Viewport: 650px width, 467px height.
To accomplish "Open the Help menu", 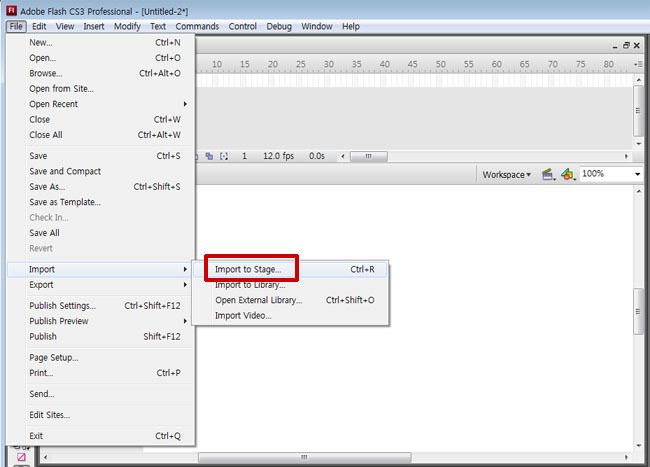I will pyautogui.click(x=351, y=27).
